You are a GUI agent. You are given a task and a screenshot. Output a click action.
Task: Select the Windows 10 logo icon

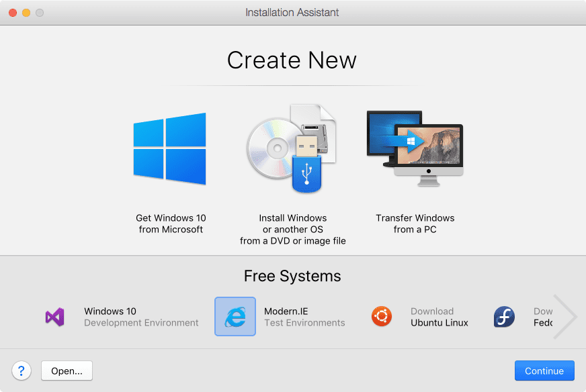coord(169,149)
